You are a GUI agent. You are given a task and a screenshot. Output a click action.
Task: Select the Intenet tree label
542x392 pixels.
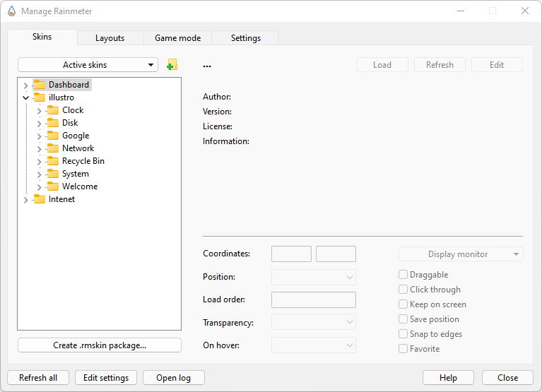[61, 199]
